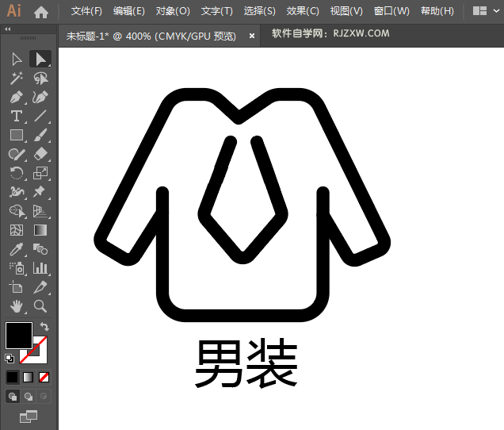Viewport: 504px width, 430px height.
Task: Select the Gradient tool
Action: coord(40,230)
